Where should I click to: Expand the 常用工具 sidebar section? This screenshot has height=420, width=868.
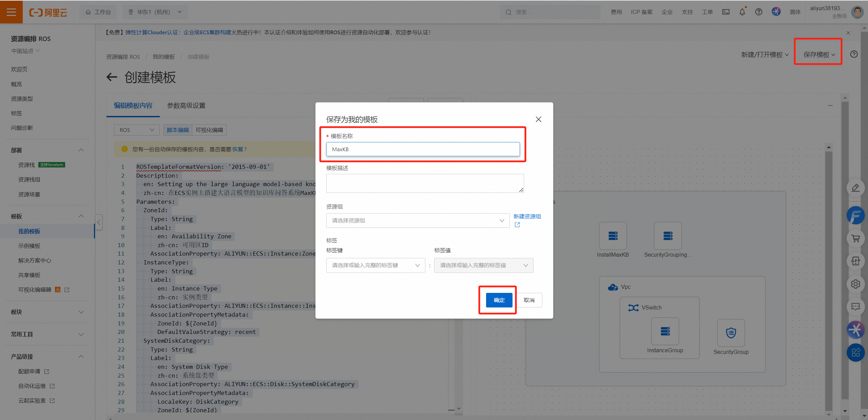click(x=81, y=335)
